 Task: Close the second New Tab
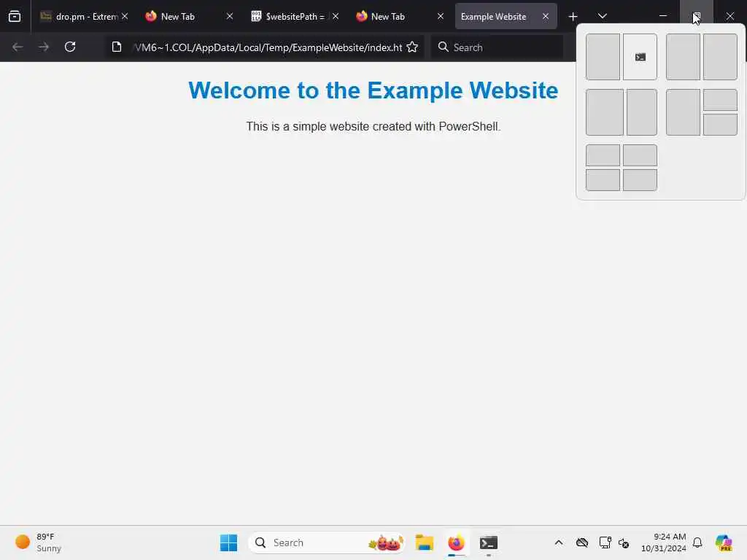(x=440, y=16)
